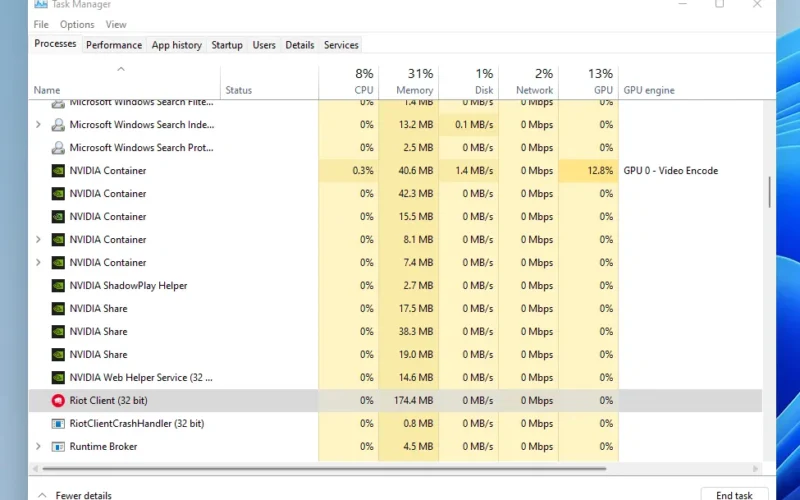Viewport: 800px width, 500px height.
Task: Open the File menu
Action: (x=41, y=24)
